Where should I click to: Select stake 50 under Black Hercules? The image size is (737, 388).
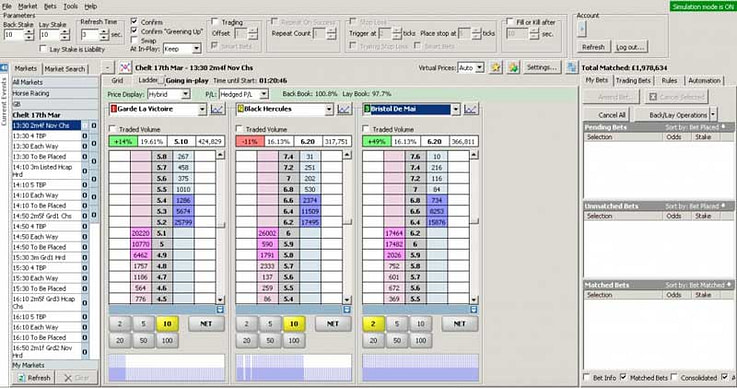point(270,340)
